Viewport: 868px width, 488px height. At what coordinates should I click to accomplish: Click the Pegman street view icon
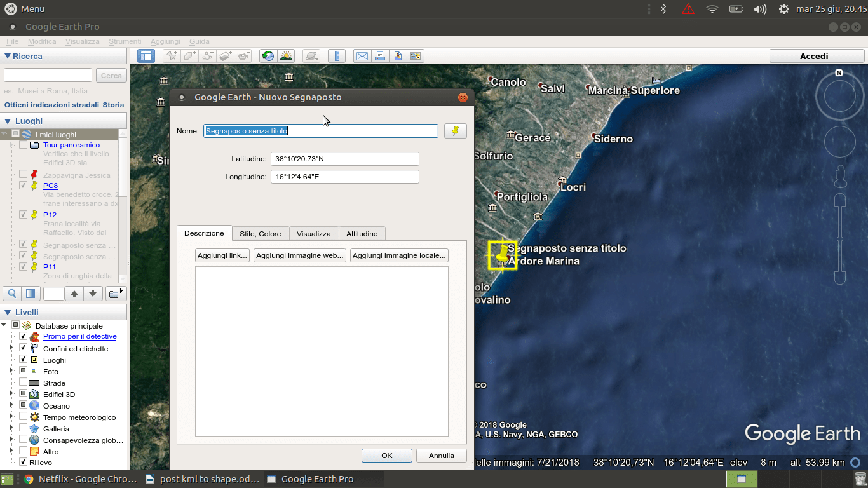click(841, 176)
